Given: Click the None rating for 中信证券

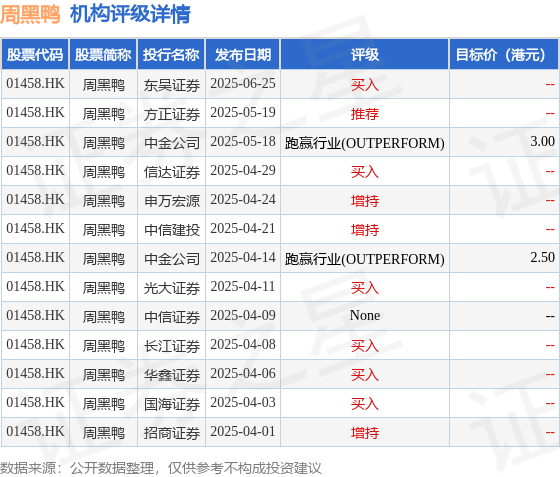Looking at the screenshot, I should tap(365, 316).
